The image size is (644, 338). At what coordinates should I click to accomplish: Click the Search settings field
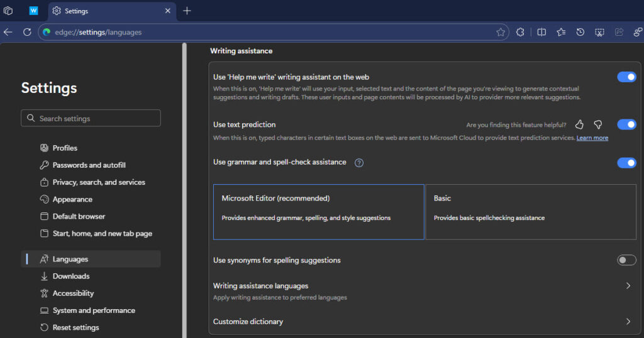coord(91,118)
